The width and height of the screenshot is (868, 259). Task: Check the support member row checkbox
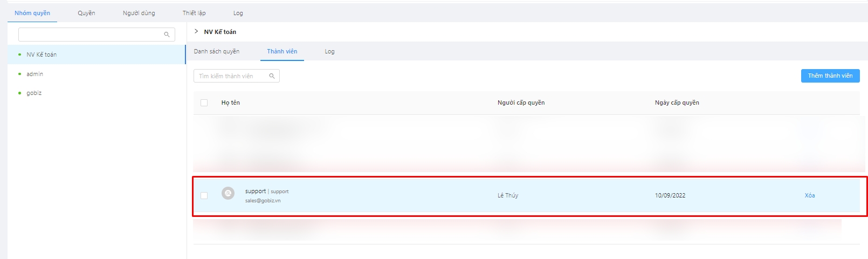[204, 195]
